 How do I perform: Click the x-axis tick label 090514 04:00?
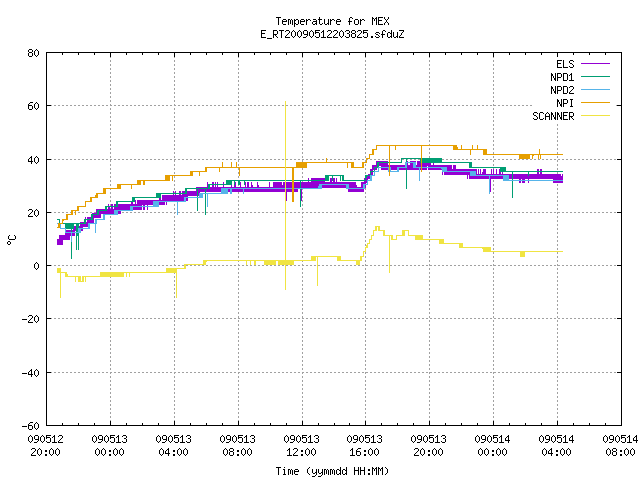point(557,446)
